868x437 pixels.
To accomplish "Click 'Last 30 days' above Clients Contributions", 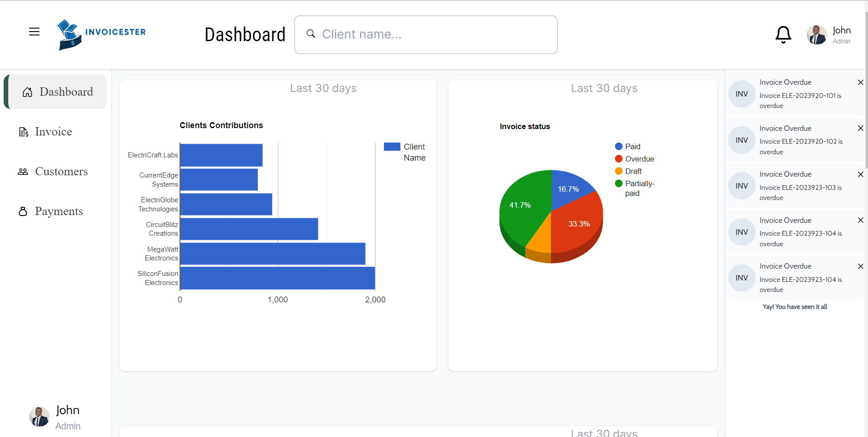I will (323, 88).
